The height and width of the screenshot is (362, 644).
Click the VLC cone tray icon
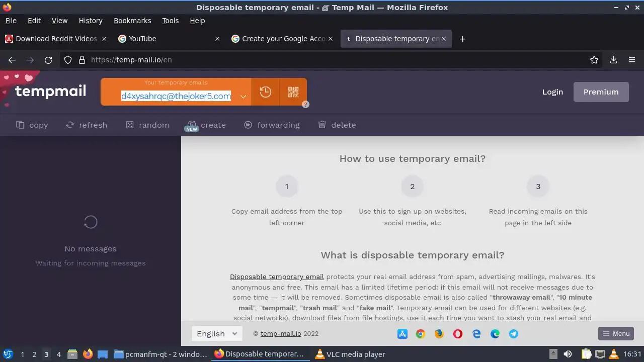click(x=613, y=354)
